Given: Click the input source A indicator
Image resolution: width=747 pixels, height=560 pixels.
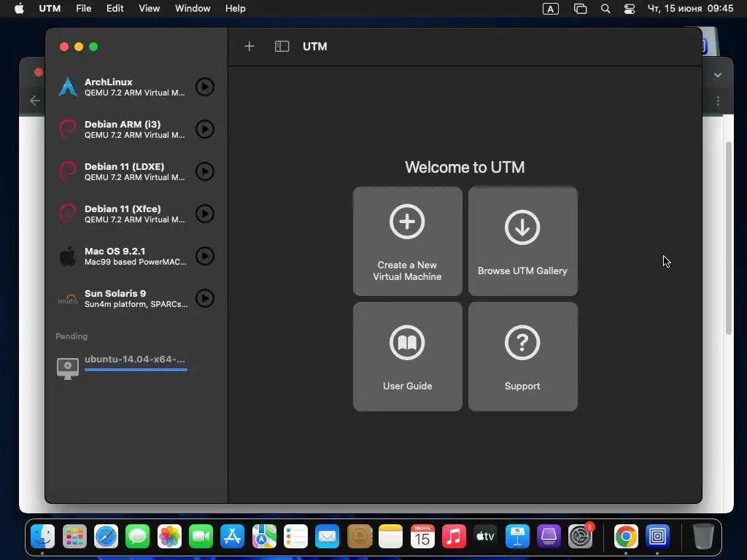Looking at the screenshot, I should [550, 9].
